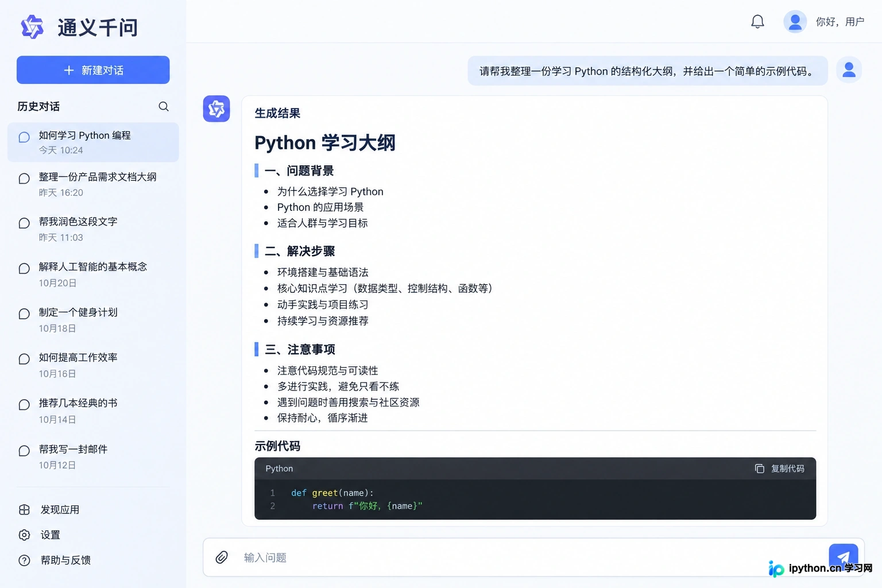
Task: Click the chat bubble icon for 制定一个健身计划
Action: (x=24, y=314)
